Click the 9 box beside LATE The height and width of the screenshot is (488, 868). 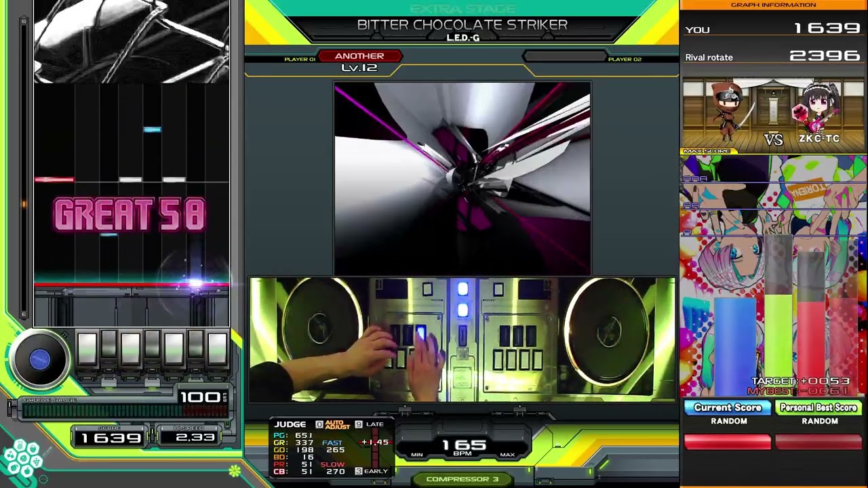tap(359, 424)
